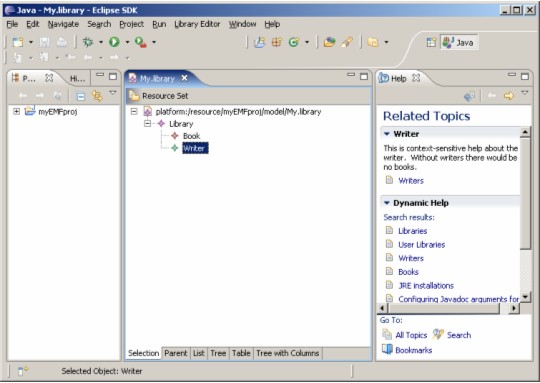Click the External Tools run icon
The height and width of the screenshot is (383, 540).
[141, 42]
